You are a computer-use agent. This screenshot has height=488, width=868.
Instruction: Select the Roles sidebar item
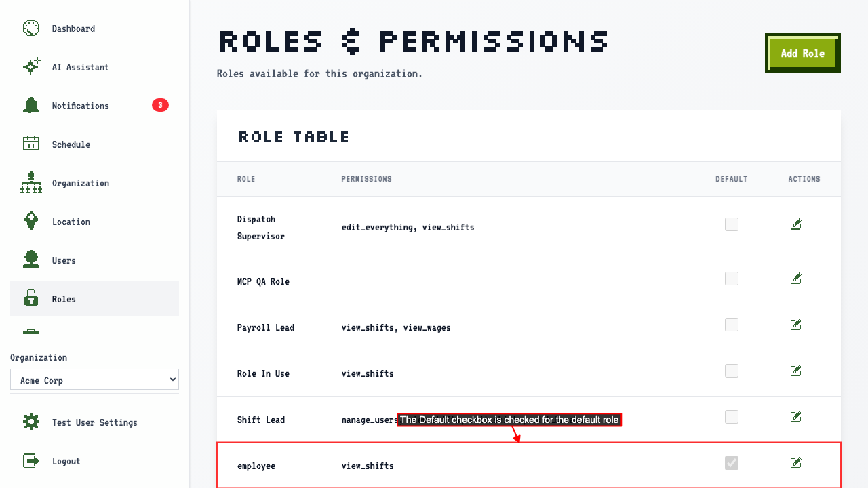pos(94,298)
